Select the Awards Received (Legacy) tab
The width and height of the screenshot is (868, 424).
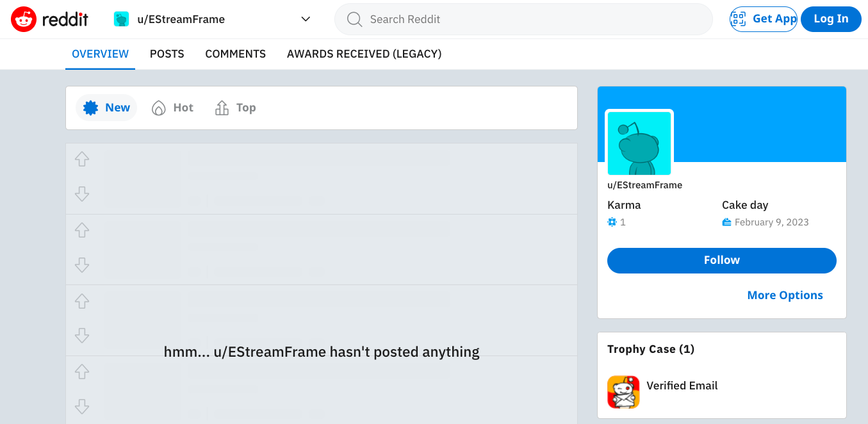(x=364, y=54)
